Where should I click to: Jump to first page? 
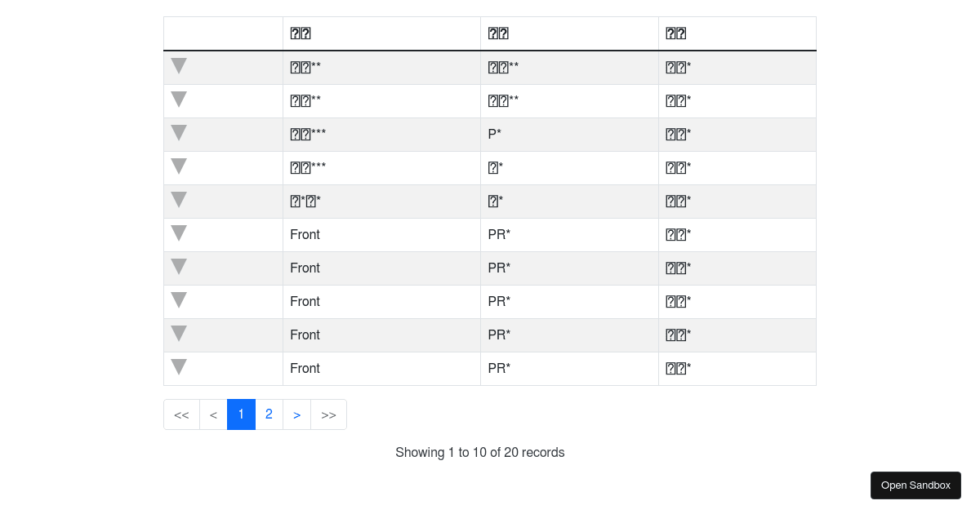181,414
